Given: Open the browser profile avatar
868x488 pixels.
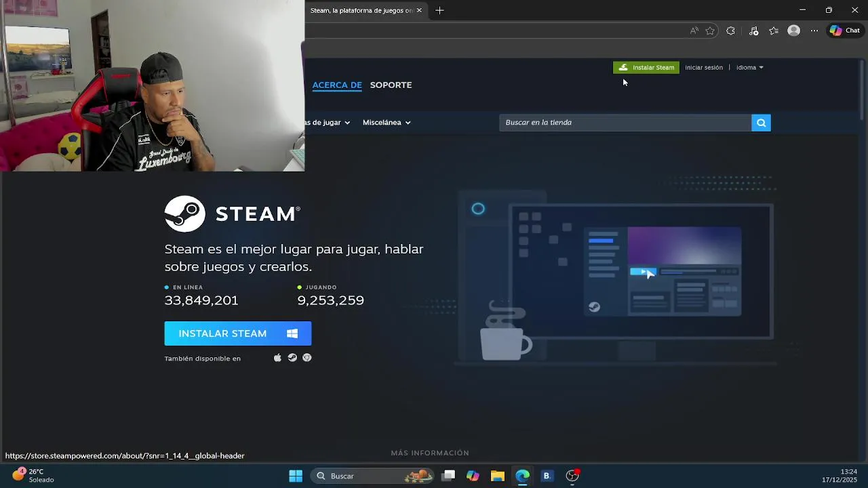Looking at the screenshot, I should (x=793, y=30).
